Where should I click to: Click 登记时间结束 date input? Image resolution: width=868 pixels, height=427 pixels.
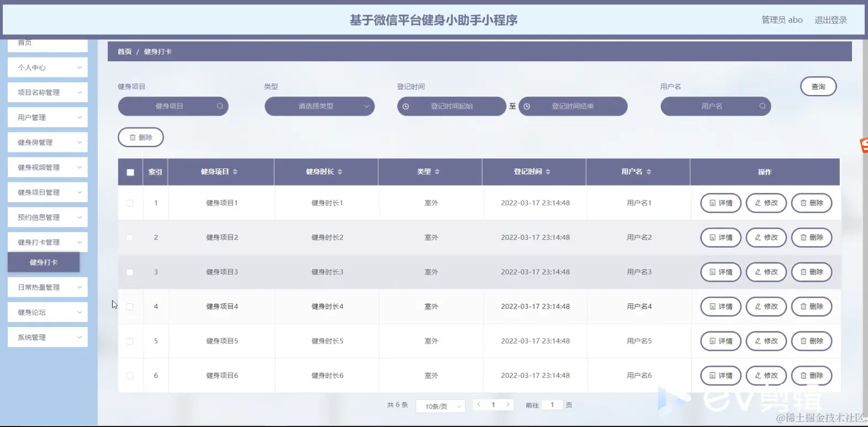tap(573, 106)
